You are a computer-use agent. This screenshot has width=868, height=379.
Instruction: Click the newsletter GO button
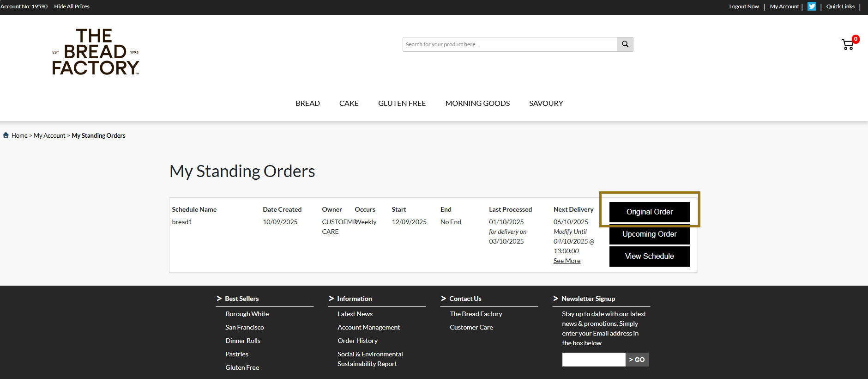point(637,360)
